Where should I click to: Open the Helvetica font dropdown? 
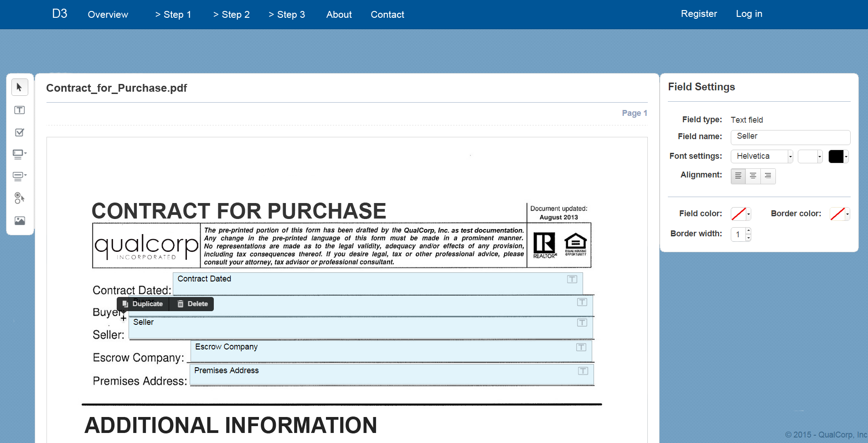point(762,156)
